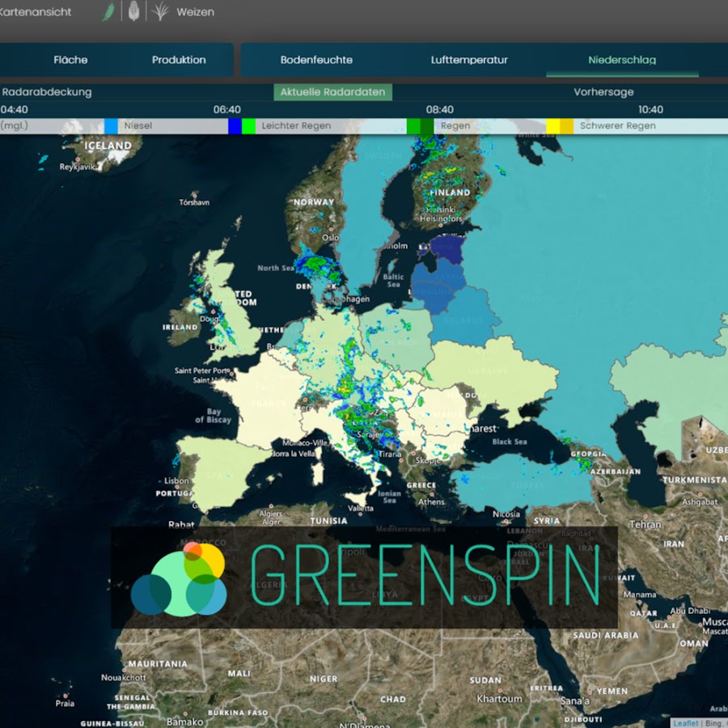Click the MAURITANIA country label
The height and width of the screenshot is (728, 728).
coord(158,664)
